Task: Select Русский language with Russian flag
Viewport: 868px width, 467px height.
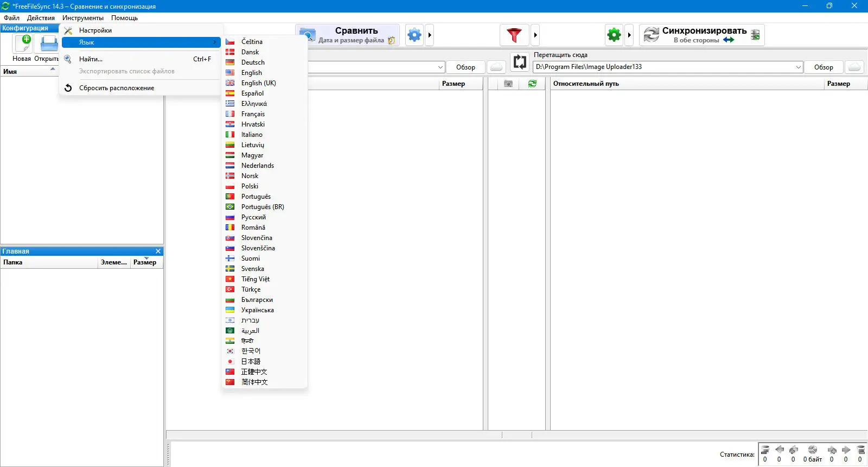Action: coord(265,217)
